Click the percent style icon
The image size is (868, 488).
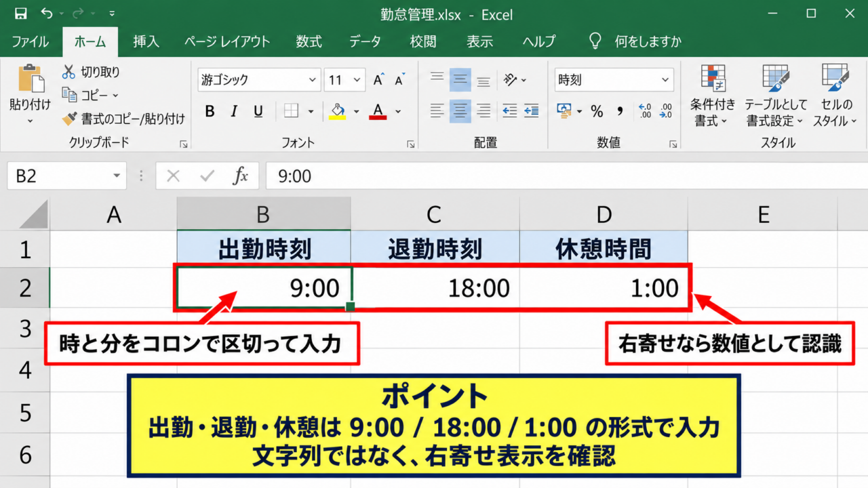597,111
